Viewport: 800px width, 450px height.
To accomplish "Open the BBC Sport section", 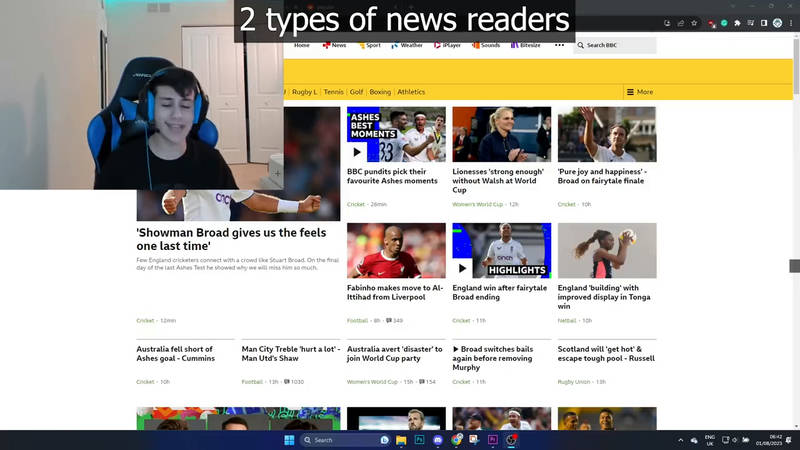I will tap(369, 45).
